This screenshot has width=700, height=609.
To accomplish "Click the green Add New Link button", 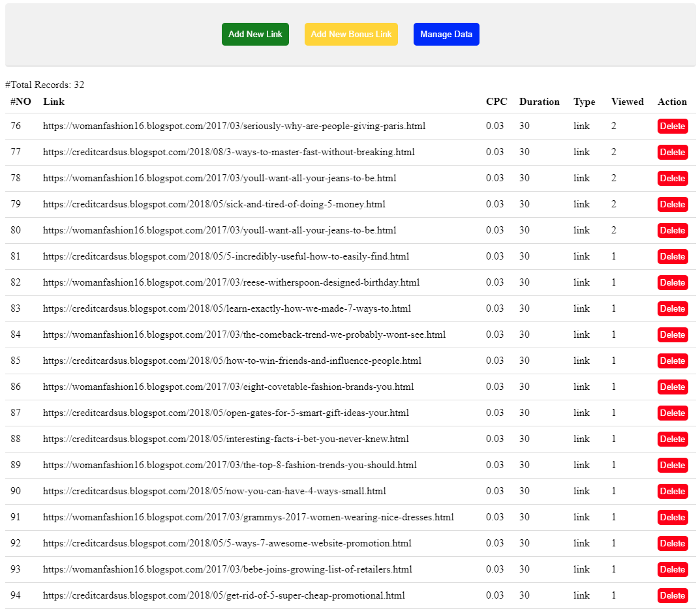I will (255, 35).
